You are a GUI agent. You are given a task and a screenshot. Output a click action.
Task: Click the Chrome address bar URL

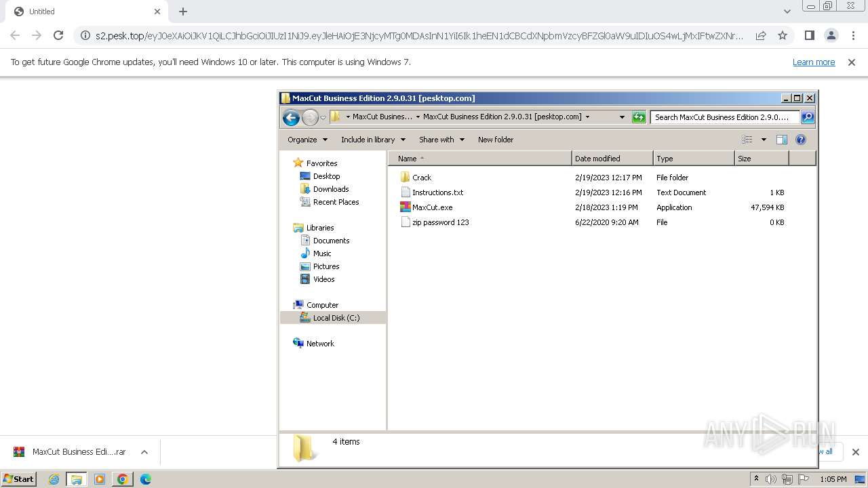point(419,36)
